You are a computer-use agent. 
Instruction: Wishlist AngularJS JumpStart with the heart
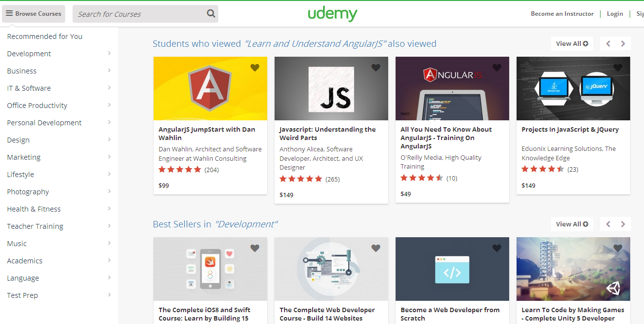coord(255,68)
